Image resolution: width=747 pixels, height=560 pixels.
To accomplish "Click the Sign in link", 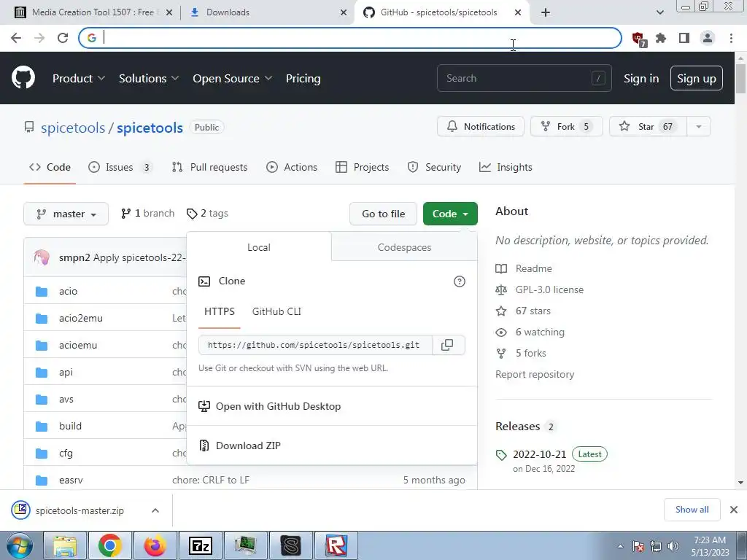I will [x=641, y=79].
